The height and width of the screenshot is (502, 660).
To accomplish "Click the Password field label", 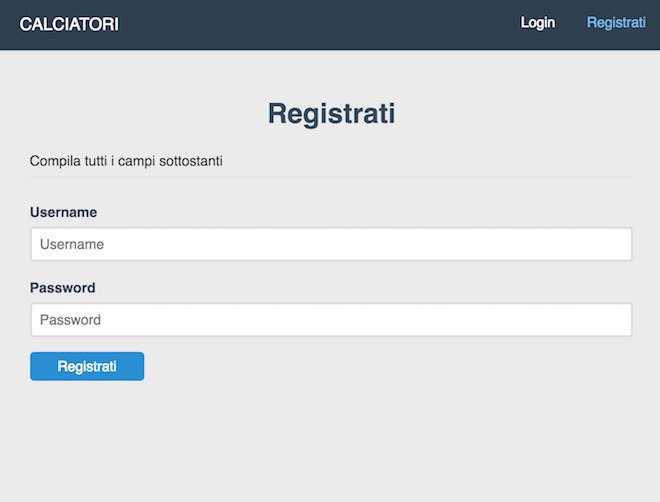I will [x=62, y=288].
